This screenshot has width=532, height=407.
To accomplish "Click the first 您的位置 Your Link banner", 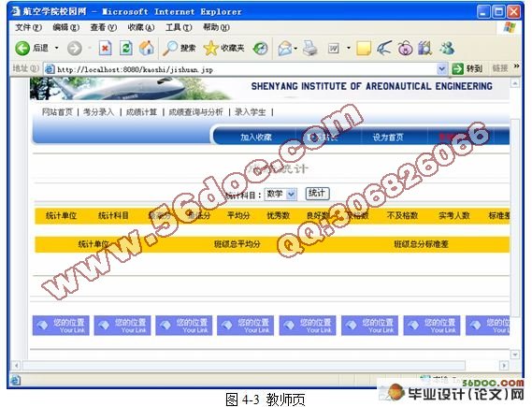I will click(61, 326).
